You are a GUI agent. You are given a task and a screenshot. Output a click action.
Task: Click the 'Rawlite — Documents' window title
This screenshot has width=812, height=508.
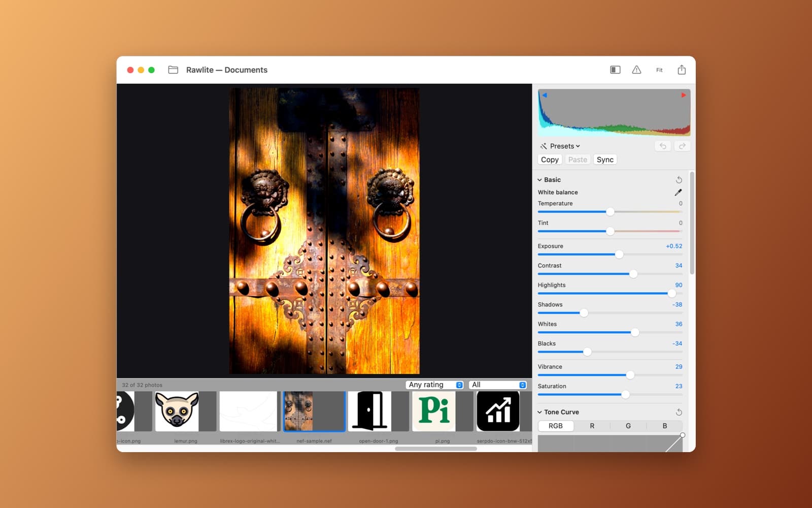(x=226, y=70)
